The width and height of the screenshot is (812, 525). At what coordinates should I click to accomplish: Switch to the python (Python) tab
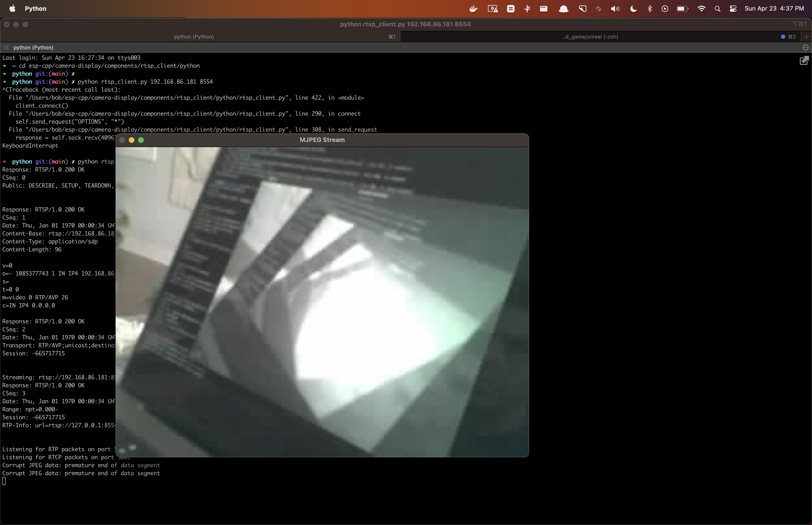pos(194,36)
